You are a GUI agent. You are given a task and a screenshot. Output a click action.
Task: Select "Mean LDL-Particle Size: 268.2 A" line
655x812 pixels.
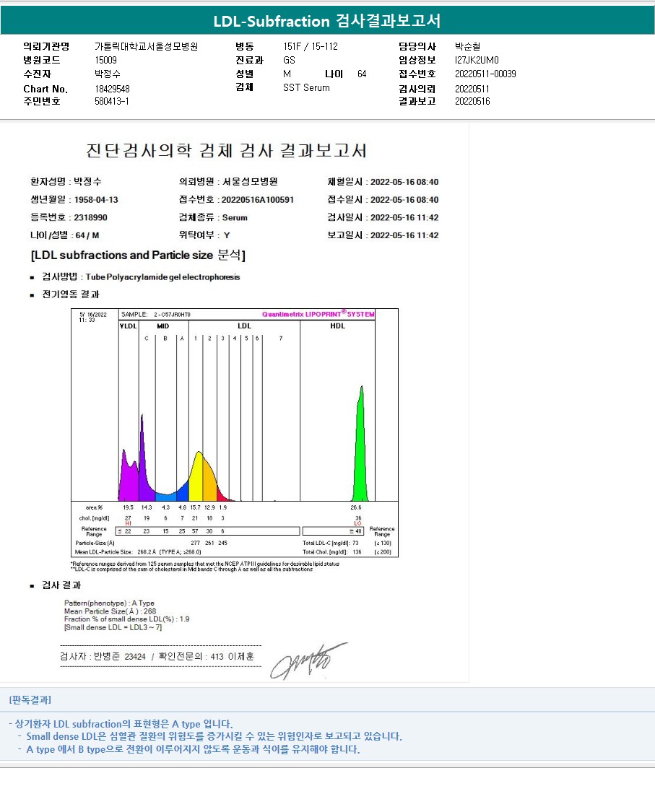click(x=138, y=552)
